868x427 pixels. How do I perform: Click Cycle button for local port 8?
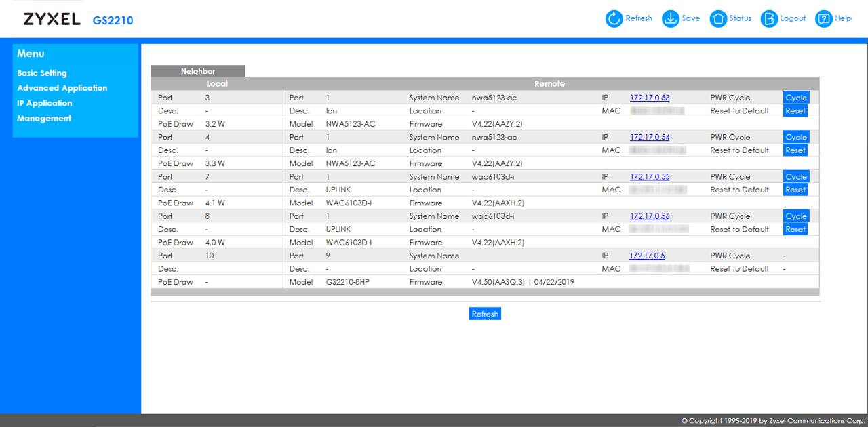(796, 216)
